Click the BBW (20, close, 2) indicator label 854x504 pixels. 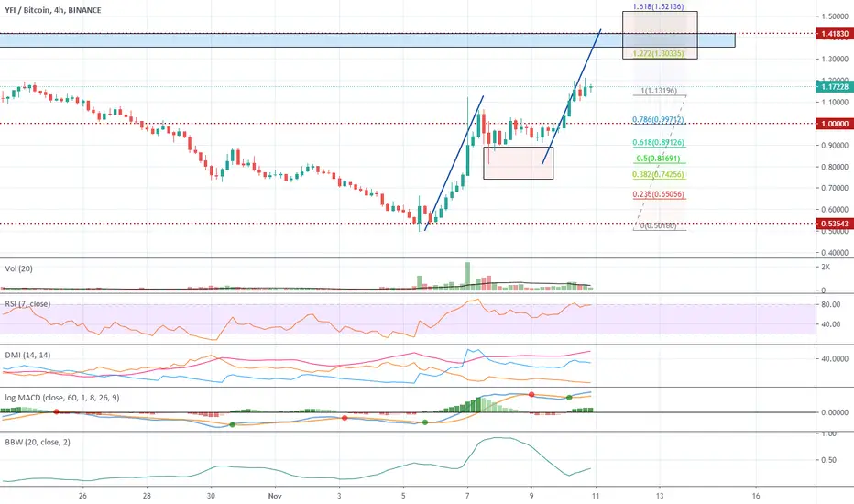coord(37,442)
